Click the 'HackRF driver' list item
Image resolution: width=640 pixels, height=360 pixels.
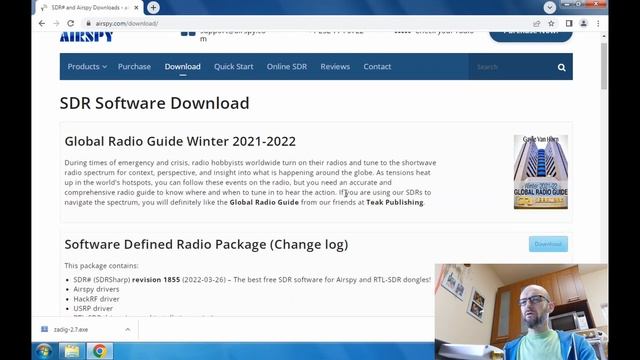(96, 299)
